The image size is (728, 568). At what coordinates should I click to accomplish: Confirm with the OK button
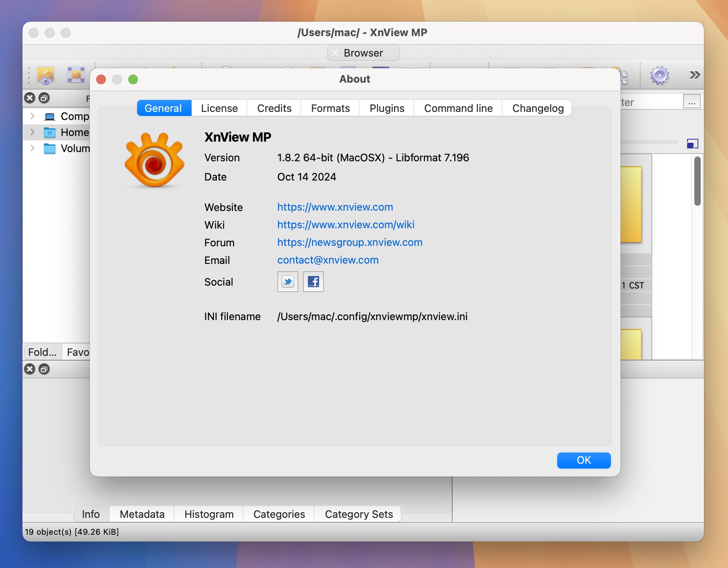pyautogui.click(x=584, y=460)
